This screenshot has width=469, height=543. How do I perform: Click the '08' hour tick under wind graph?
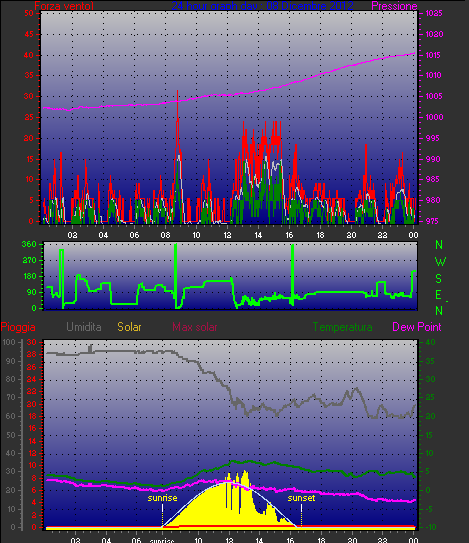click(165, 235)
